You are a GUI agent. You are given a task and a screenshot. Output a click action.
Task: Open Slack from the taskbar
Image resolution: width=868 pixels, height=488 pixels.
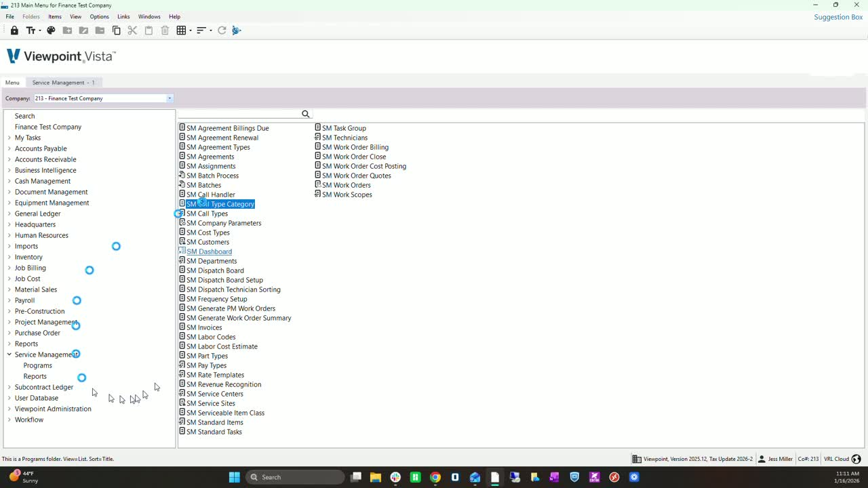pos(395,477)
